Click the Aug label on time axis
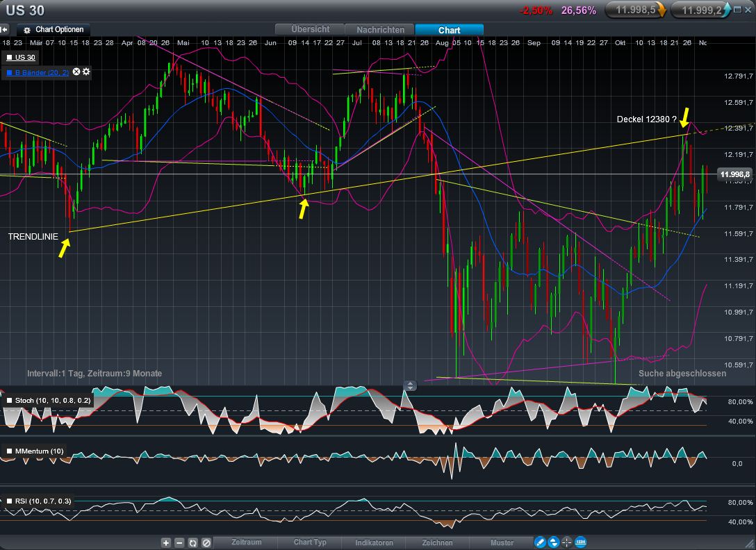This screenshot has width=756, height=550. point(442,43)
